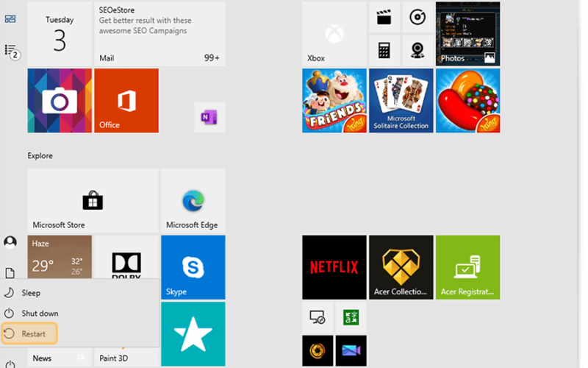Launch the green Translator tile

[351, 318]
